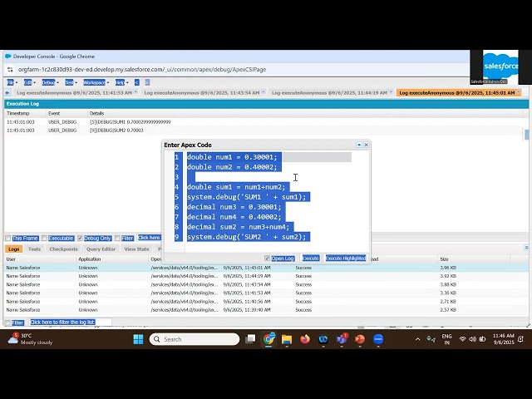
Task: Open Wi-Fi network settings in tray
Action: click(462, 339)
